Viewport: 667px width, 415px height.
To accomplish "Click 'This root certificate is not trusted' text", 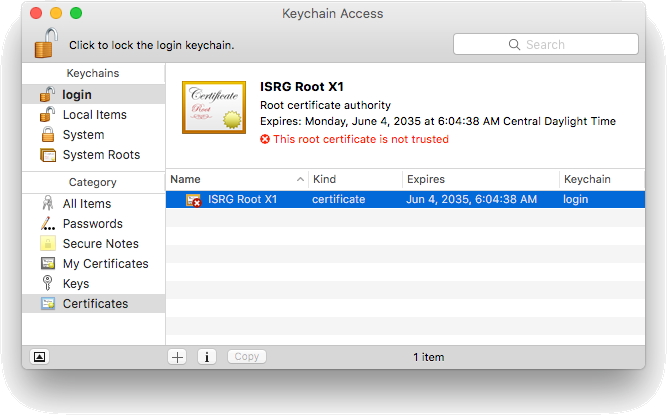I will pos(361,139).
